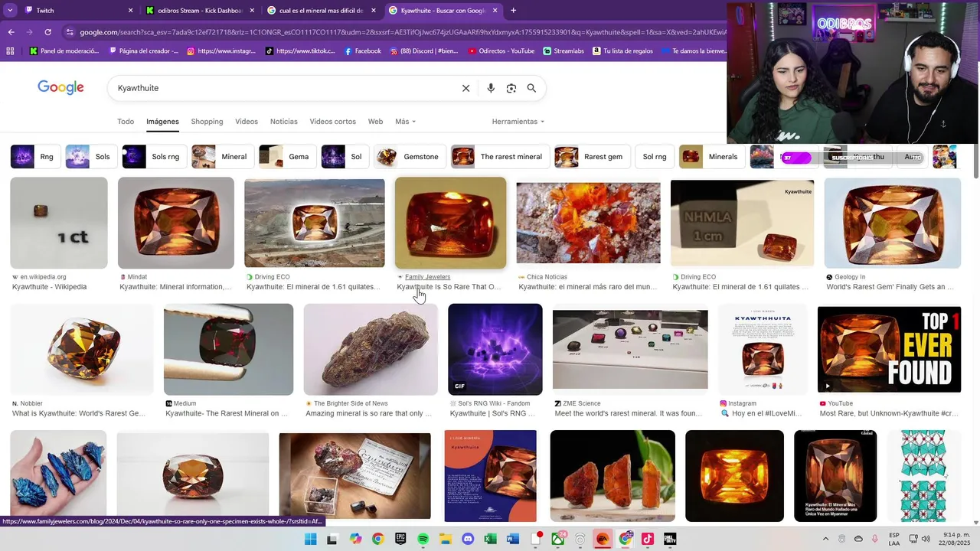This screenshot has width=980, height=551.
Task: Open Call of Duty taskbar icon
Action: click(x=670, y=540)
